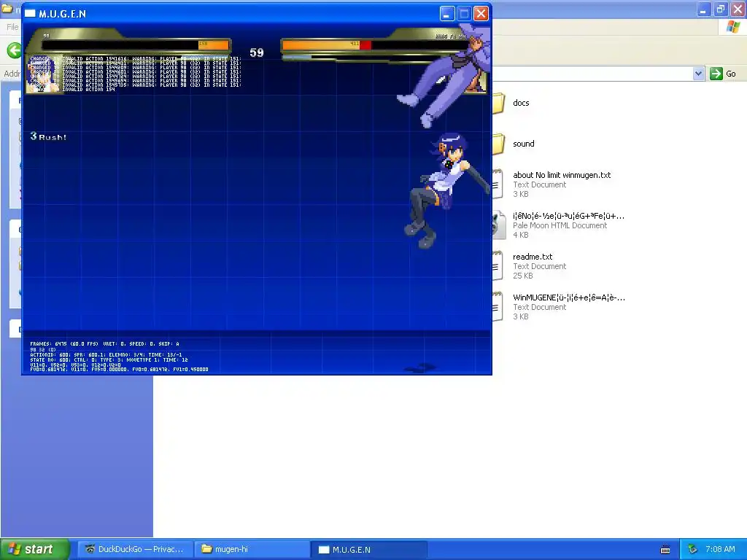Click the player one life bar
747x560 pixels.
point(135,44)
